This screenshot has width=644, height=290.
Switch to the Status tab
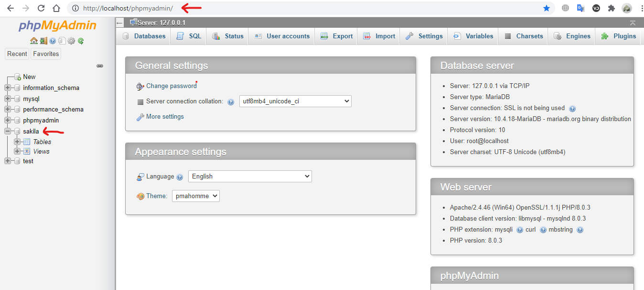(x=227, y=36)
